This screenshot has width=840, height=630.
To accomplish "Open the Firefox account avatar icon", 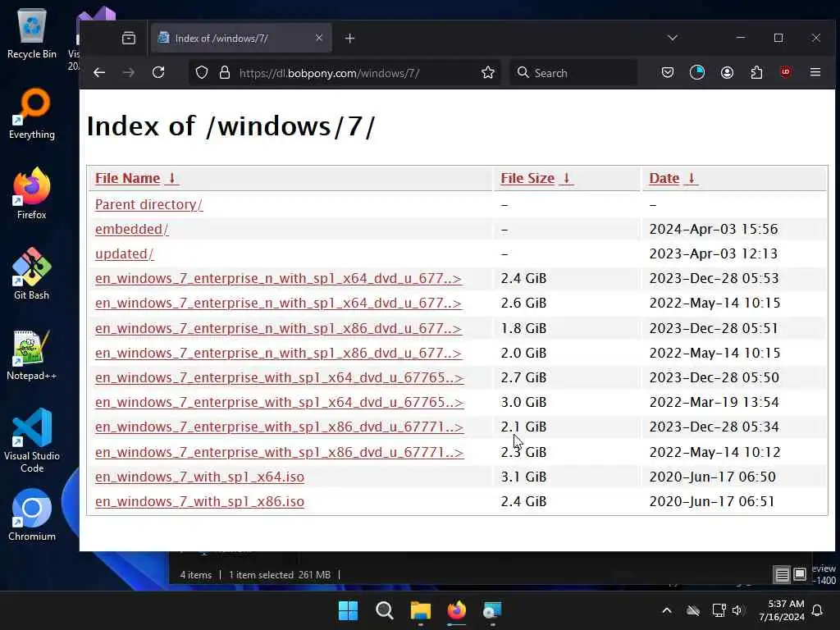I will pyautogui.click(x=727, y=72).
